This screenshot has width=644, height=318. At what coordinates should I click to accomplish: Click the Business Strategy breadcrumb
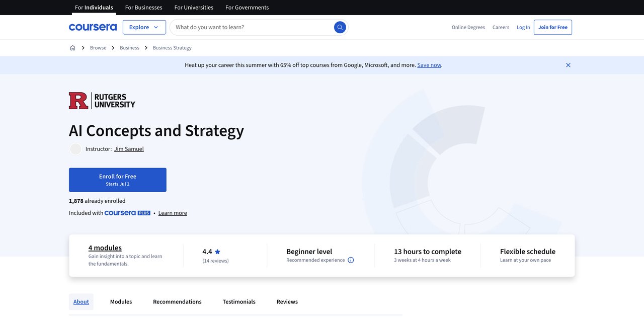click(x=172, y=48)
